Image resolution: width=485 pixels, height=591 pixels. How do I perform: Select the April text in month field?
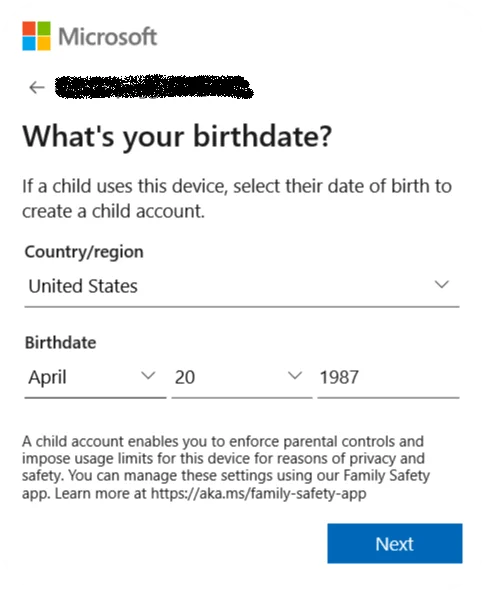47,377
